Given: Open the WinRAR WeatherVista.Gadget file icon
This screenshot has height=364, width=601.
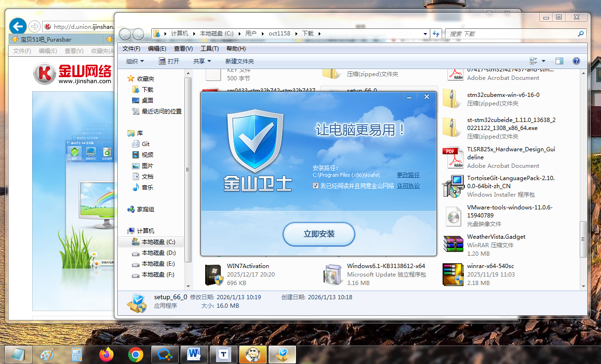Looking at the screenshot, I should coord(453,245).
